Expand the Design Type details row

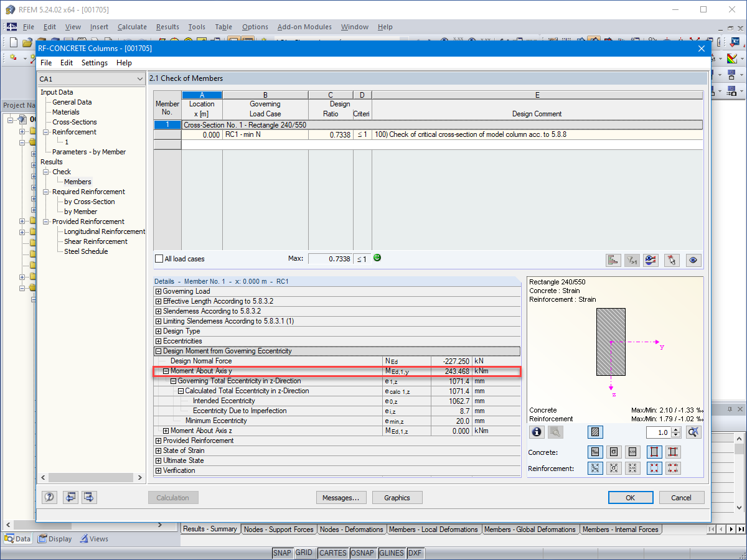click(158, 331)
